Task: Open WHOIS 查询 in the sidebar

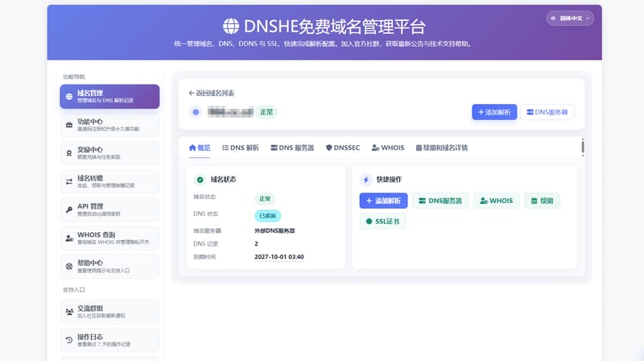Action: [x=109, y=238]
